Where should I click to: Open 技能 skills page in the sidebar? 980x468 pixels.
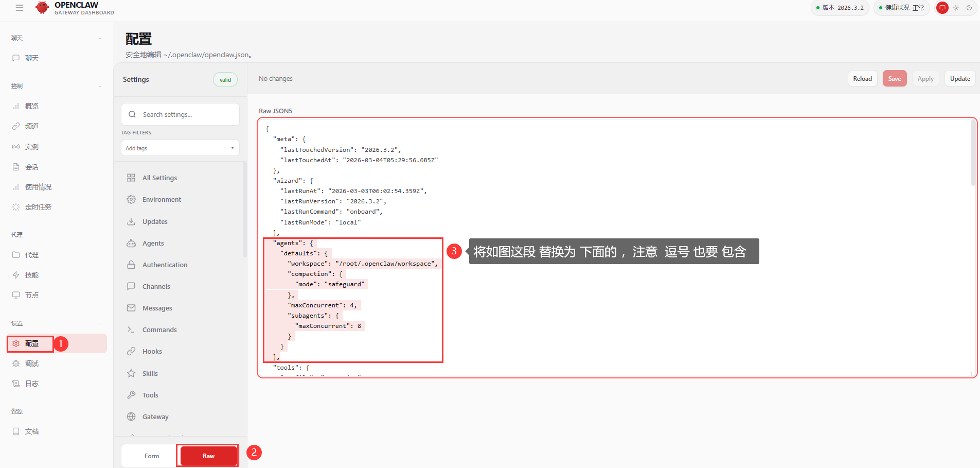[x=32, y=275]
